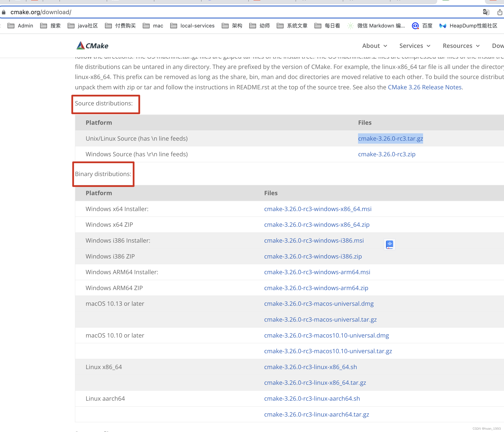Download windows-x86_64.msi installer
504x432 pixels.
click(x=318, y=209)
